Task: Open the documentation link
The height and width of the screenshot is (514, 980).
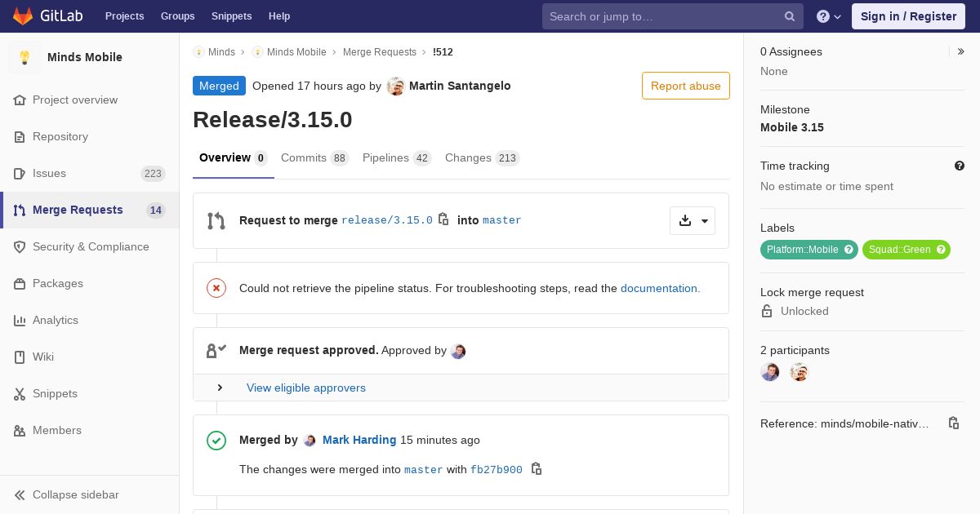Action: pos(660,288)
